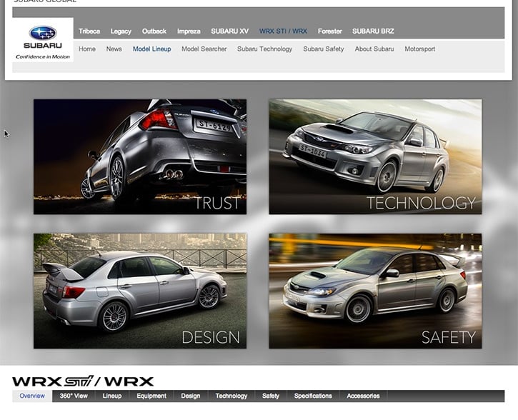Open the Design tab in bottom bar
The height and width of the screenshot is (420, 518).
[x=191, y=396]
